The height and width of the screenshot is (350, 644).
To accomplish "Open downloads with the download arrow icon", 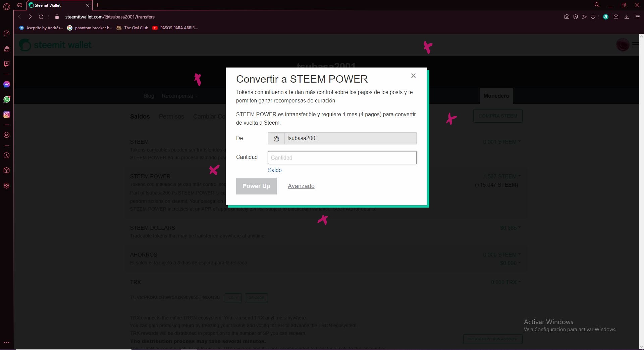I will (x=627, y=17).
